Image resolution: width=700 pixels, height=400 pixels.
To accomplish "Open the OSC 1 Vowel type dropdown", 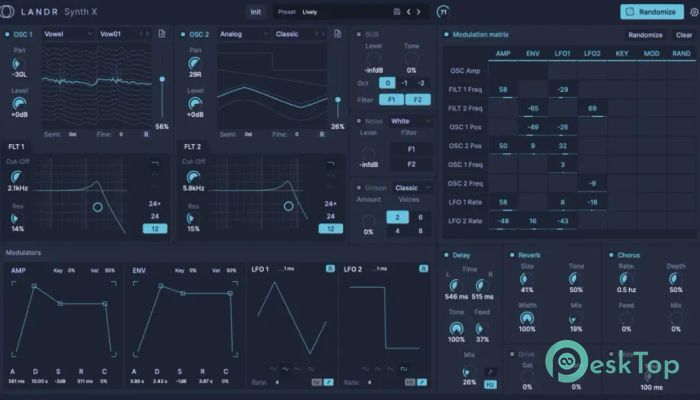I will click(x=66, y=34).
